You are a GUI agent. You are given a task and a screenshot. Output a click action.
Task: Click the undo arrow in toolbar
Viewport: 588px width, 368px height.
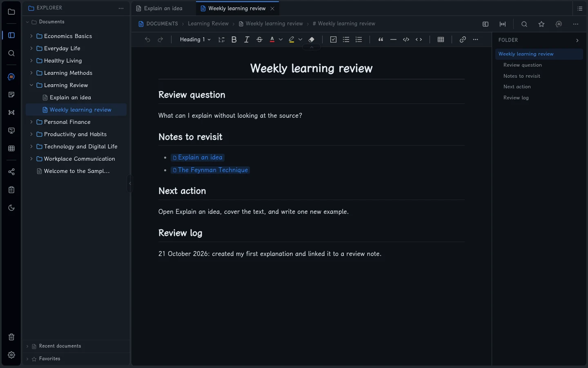(x=147, y=40)
